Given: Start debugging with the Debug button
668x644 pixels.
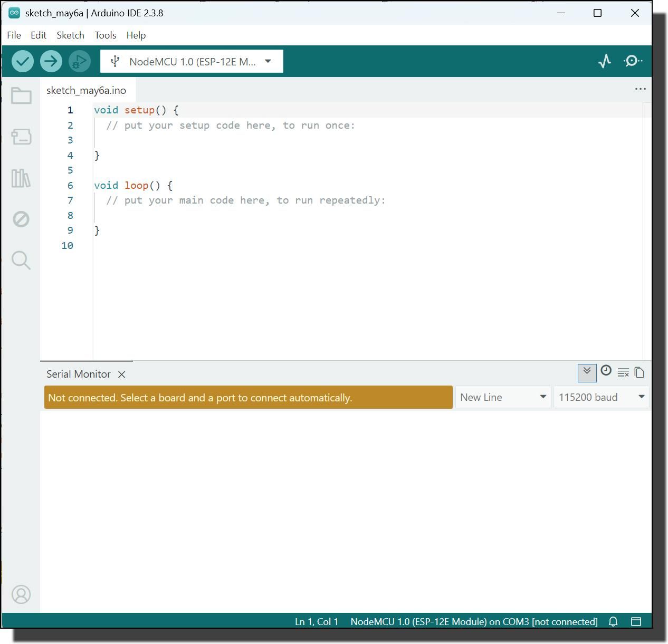Looking at the screenshot, I should pyautogui.click(x=80, y=61).
